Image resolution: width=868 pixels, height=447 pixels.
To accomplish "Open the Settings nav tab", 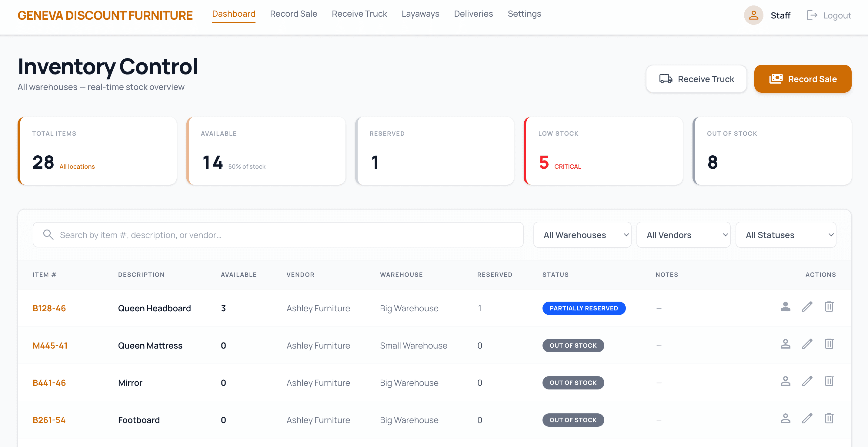I will (x=524, y=14).
